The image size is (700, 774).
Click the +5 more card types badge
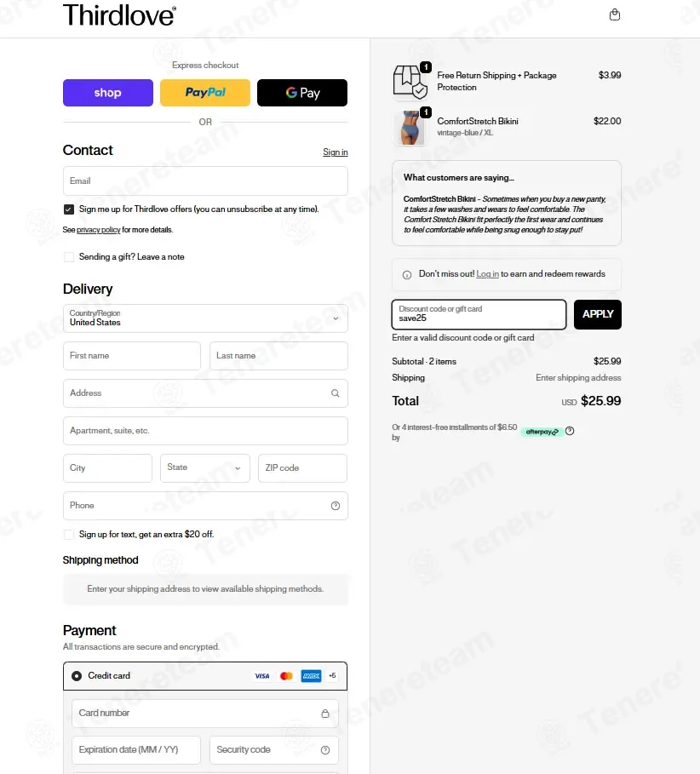[x=332, y=676]
